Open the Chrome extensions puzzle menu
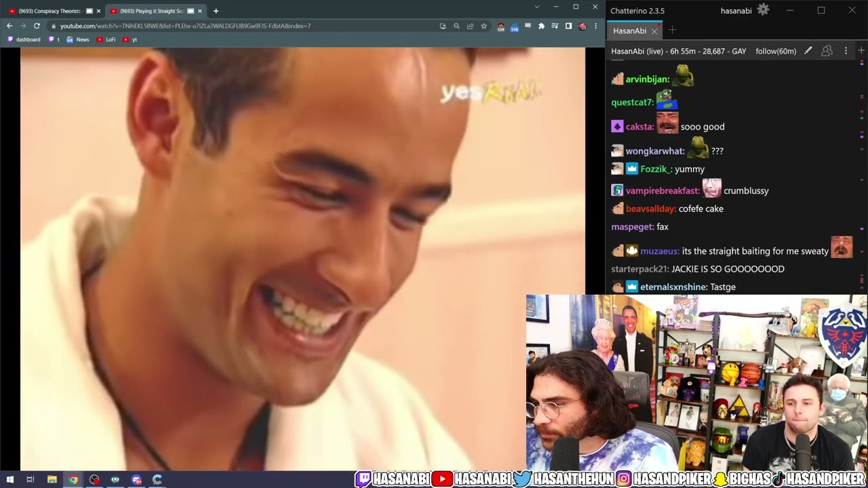 click(541, 26)
